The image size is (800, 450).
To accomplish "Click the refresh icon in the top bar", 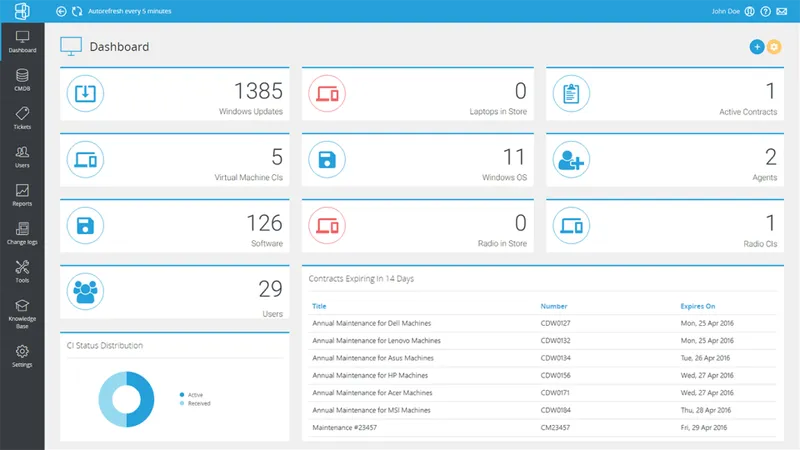I will click(77, 11).
